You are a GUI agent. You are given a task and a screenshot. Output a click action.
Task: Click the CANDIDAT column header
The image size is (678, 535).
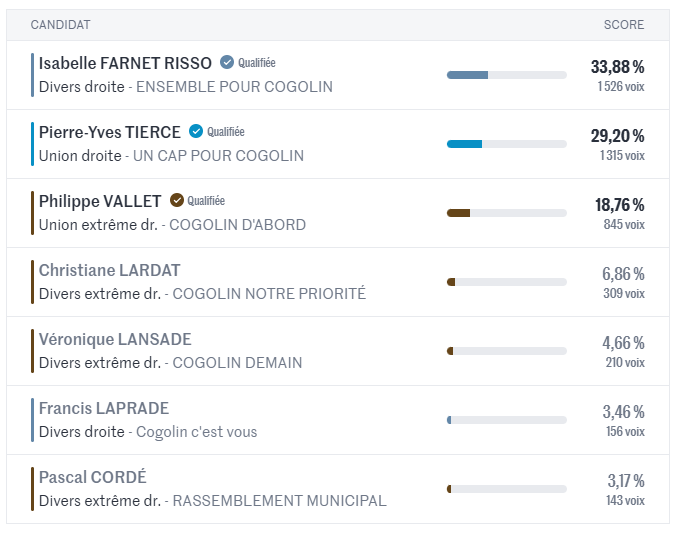pyautogui.click(x=61, y=25)
